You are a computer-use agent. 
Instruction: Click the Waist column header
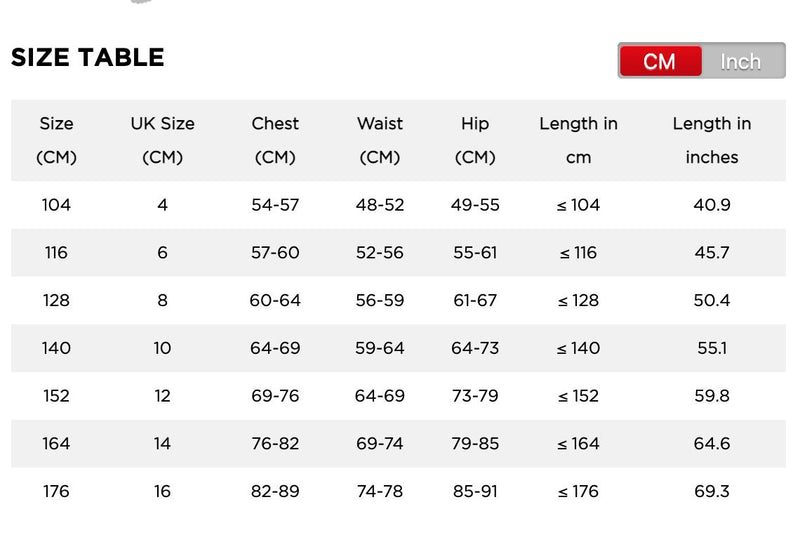380,140
